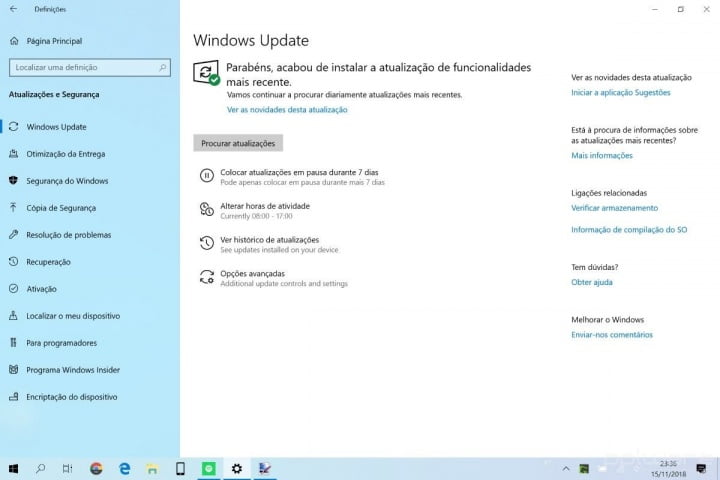
Task: Click the Ativação checkmark icon
Action: tap(14, 288)
